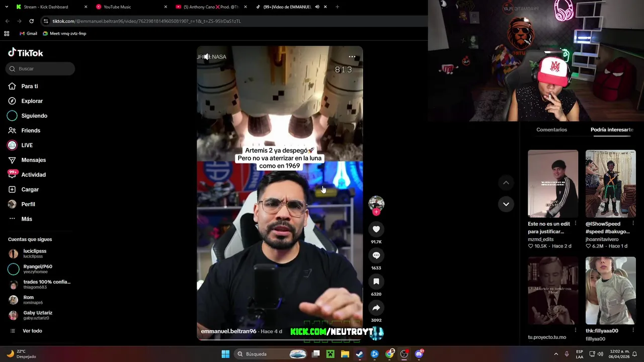The image size is (644, 362).
Task: Open Discord from the taskbar
Action: 419,354
